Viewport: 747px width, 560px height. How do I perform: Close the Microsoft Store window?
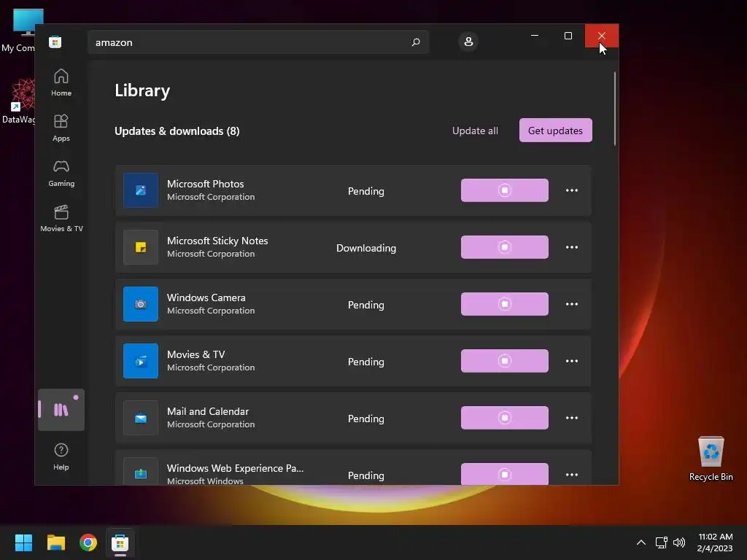602,36
